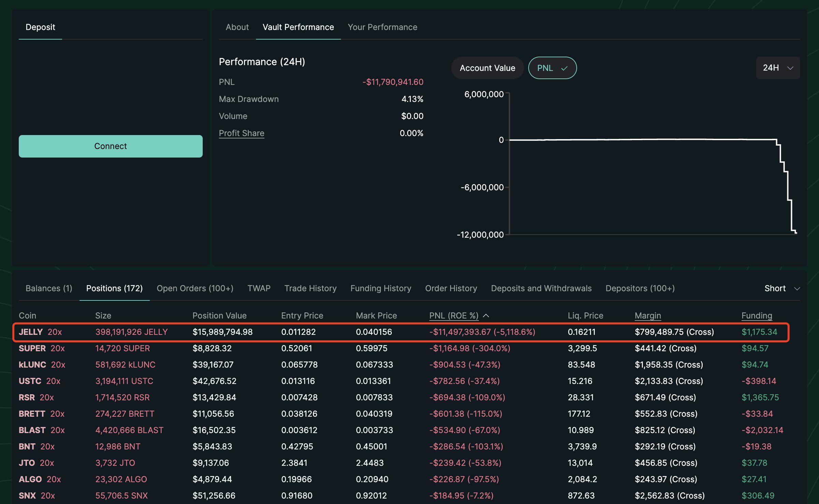The image size is (819, 504).
Task: Open the 24H timeframe dropdown
Action: click(x=778, y=68)
